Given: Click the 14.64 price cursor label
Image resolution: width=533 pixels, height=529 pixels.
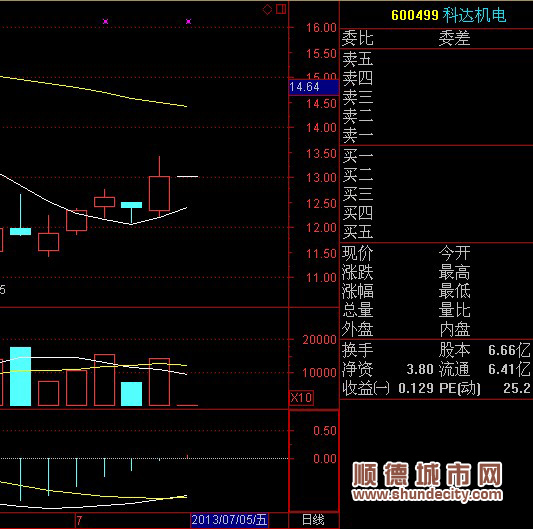Looking at the screenshot, I should tap(313, 87).
